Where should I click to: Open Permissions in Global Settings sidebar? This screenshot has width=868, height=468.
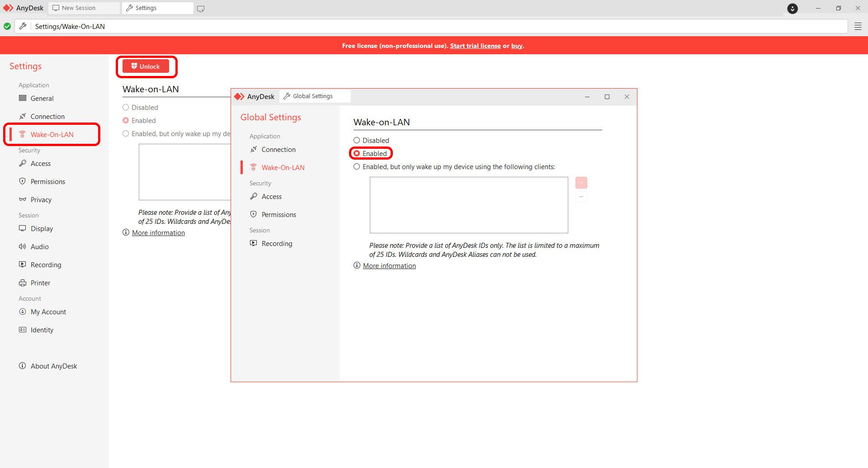pos(279,214)
